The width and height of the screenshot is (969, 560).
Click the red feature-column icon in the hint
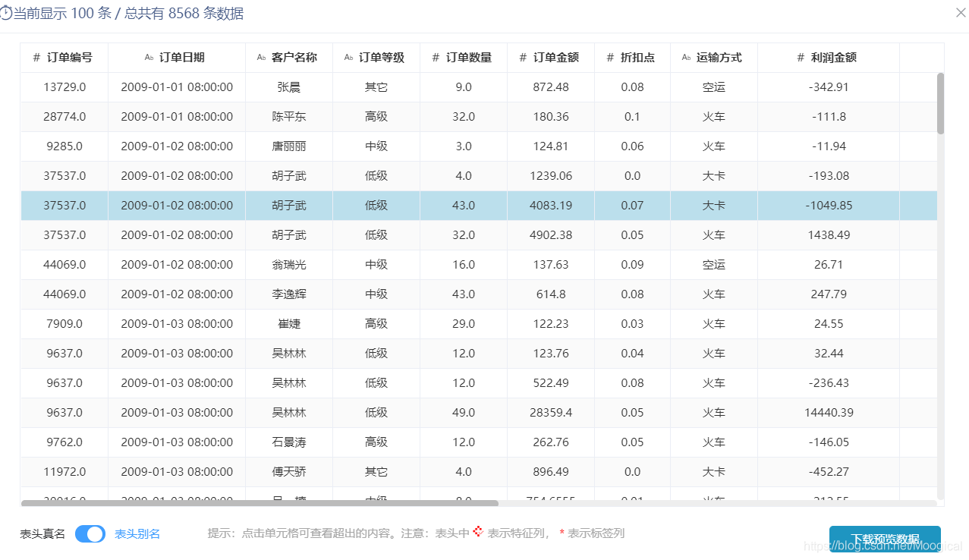point(478,532)
